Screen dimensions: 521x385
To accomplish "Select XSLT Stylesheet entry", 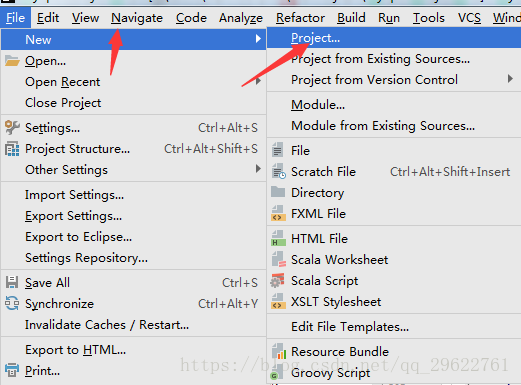I will [x=394, y=302].
